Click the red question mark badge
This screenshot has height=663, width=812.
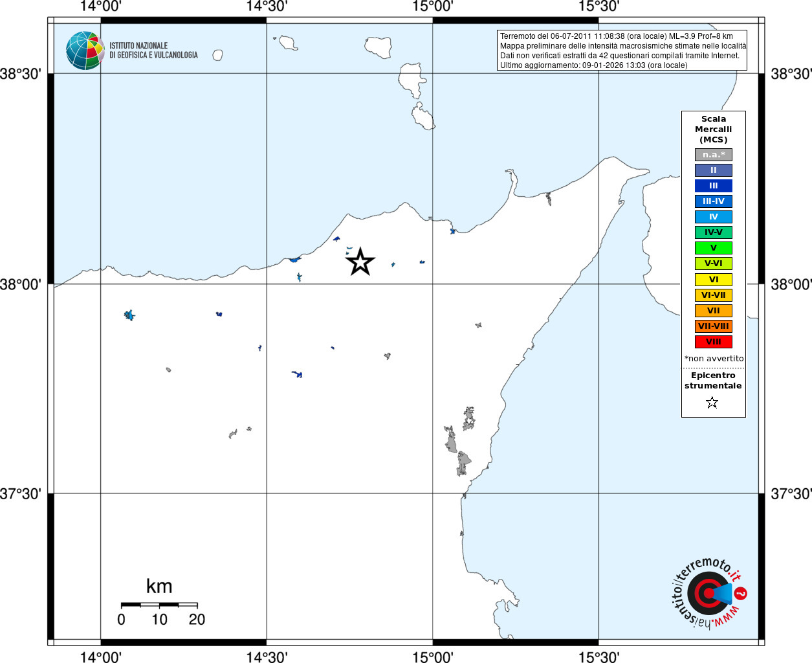point(741,593)
